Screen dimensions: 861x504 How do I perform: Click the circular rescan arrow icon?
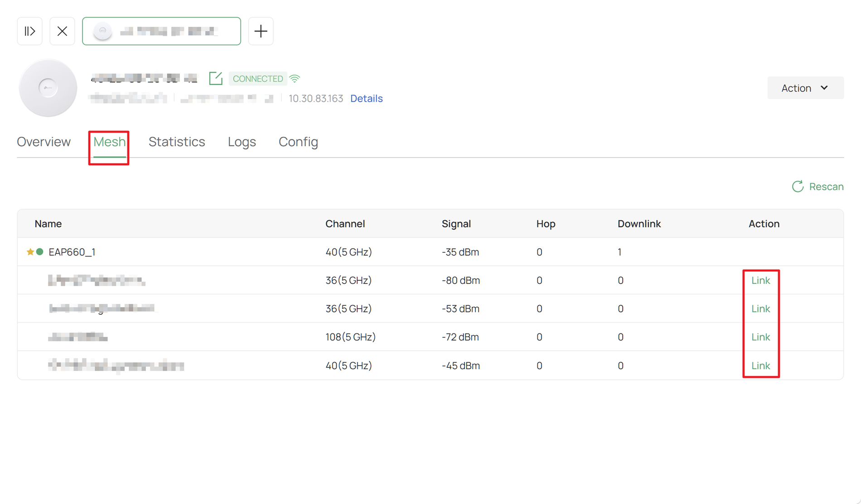pos(798,187)
